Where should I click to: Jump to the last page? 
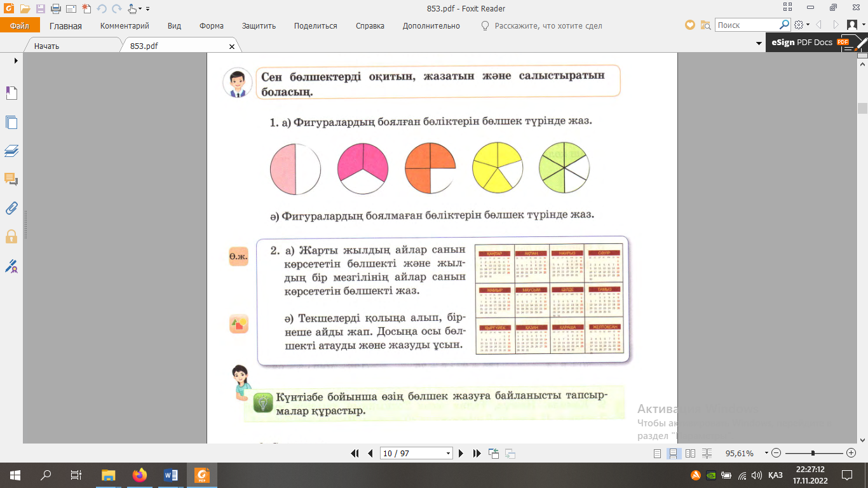point(477,453)
